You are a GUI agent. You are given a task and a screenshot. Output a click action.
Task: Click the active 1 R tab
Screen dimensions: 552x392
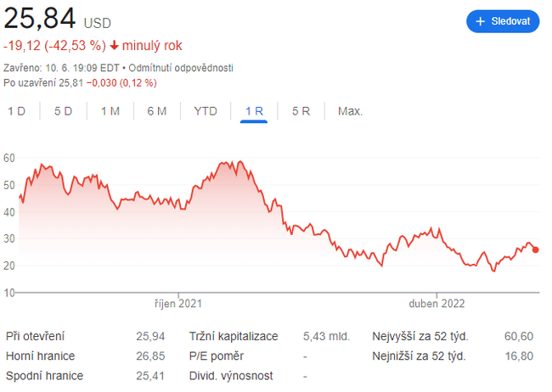tap(254, 111)
